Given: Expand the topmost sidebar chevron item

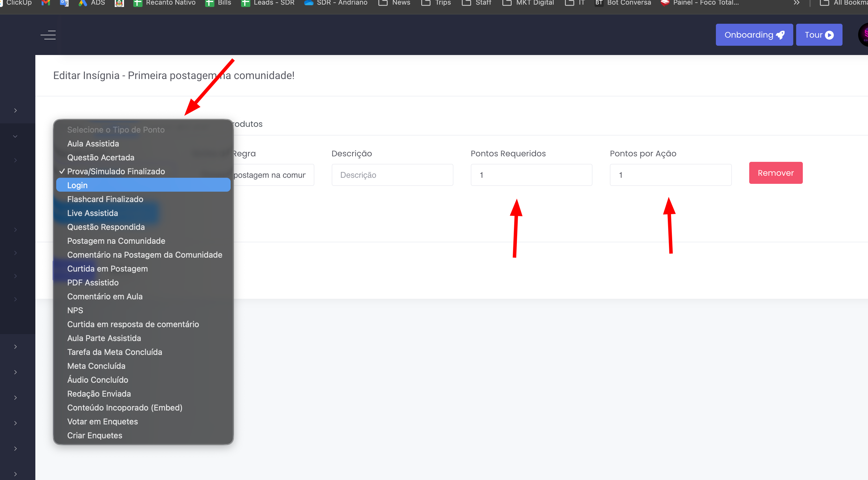Looking at the screenshot, I should (16, 110).
